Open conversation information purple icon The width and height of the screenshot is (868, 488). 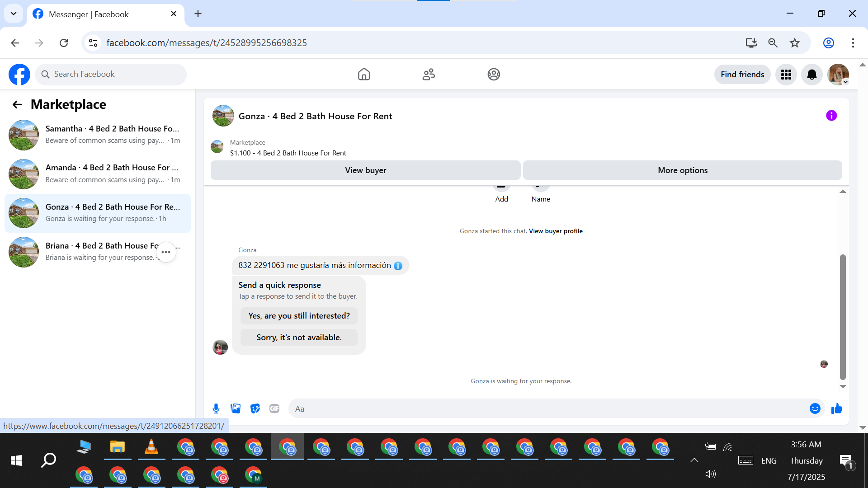(x=831, y=116)
